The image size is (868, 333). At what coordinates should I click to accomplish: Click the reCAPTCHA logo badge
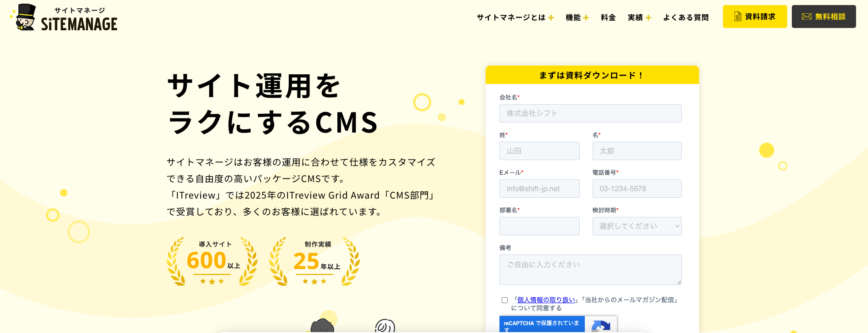tap(601, 327)
